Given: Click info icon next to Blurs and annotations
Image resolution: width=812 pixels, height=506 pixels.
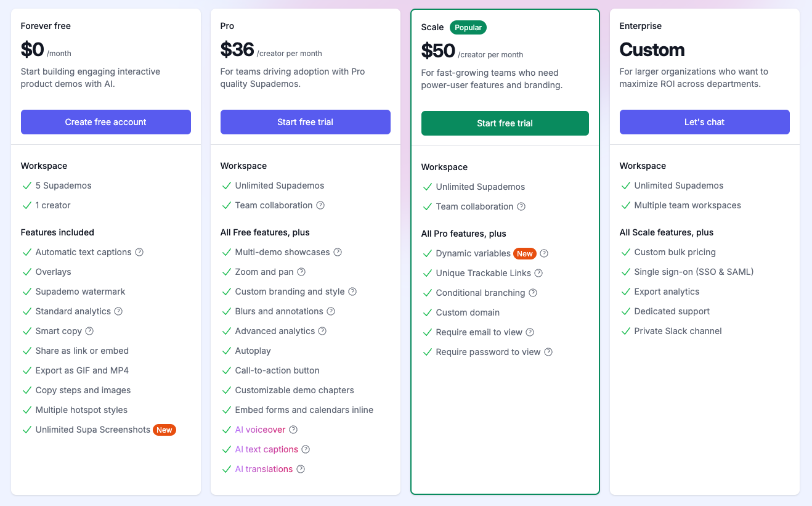Looking at the screenshot, I should pos(331,311).
